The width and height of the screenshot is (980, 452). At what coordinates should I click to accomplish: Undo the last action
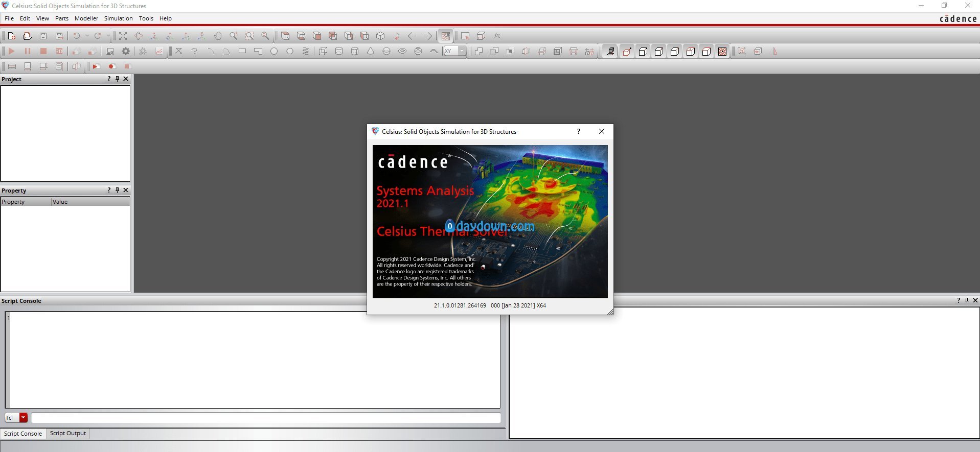(x=77, y=36)
